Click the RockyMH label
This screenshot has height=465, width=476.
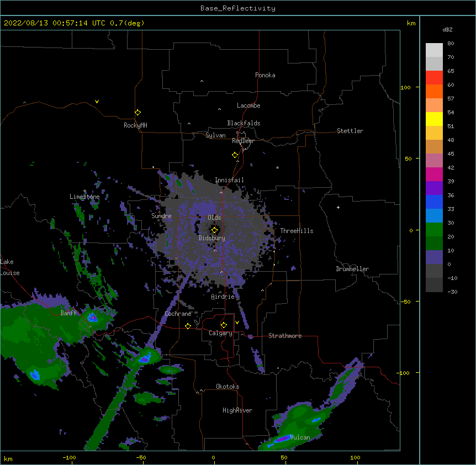pyautogui.click(x=135, y=125)
